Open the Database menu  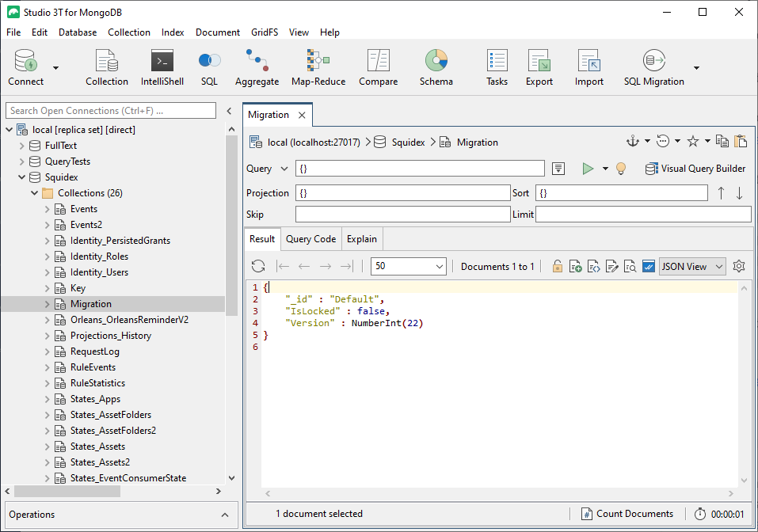pos(78,32)
